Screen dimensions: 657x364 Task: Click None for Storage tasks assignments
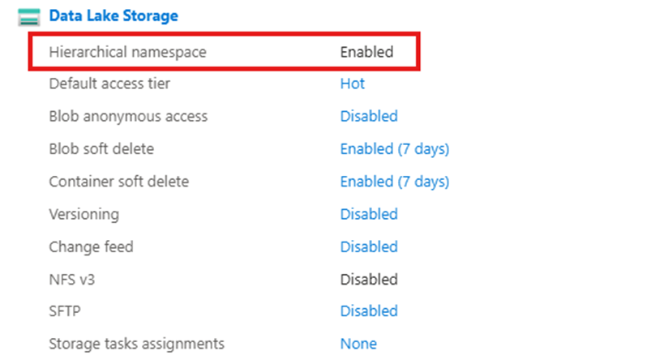pos(358,344)
